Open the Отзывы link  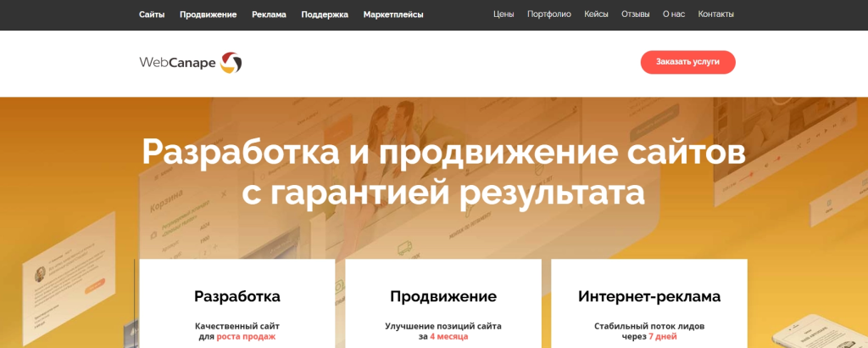point(636,14)
